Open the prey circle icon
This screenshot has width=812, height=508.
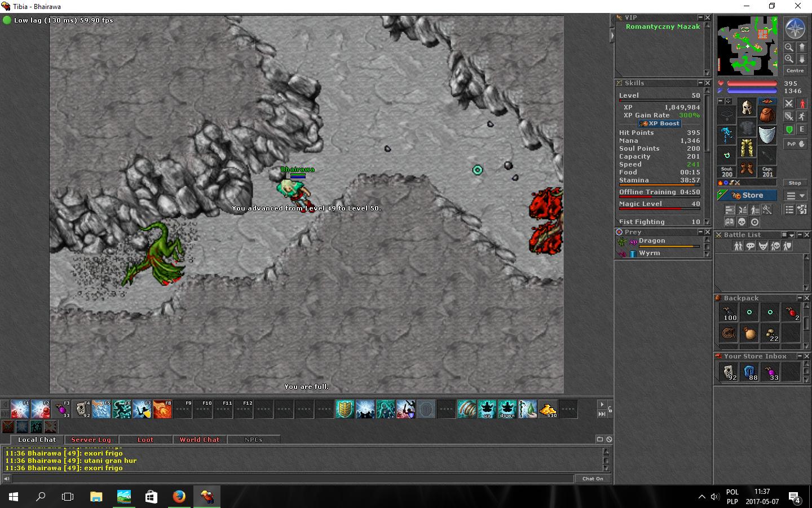pyautogui.click(x=754, y=222)
